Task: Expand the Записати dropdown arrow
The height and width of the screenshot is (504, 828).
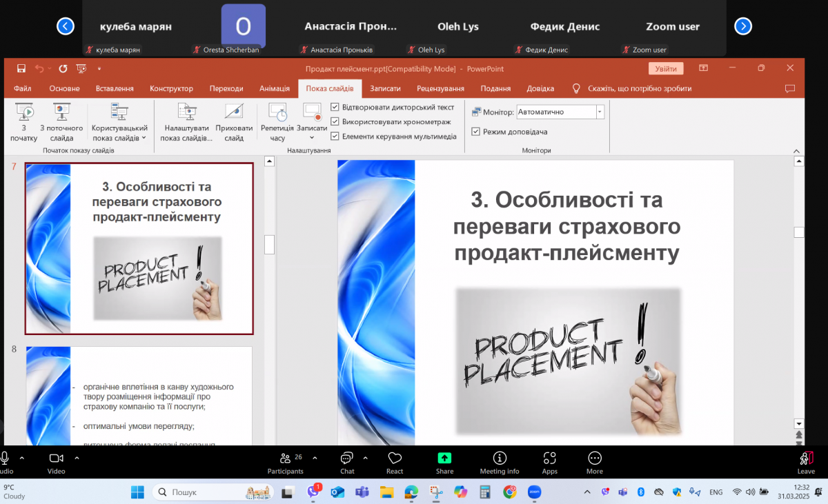Action: pyautogui.click(x=312, y=138)
